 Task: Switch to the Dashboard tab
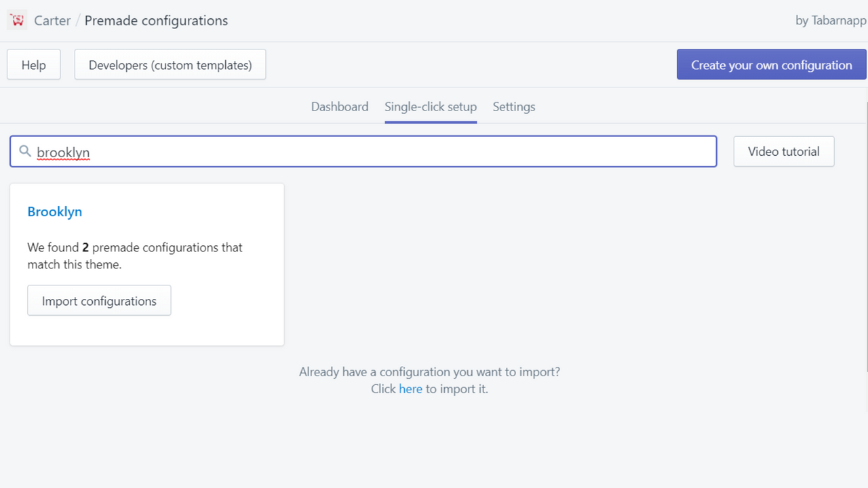click(339, 106)
